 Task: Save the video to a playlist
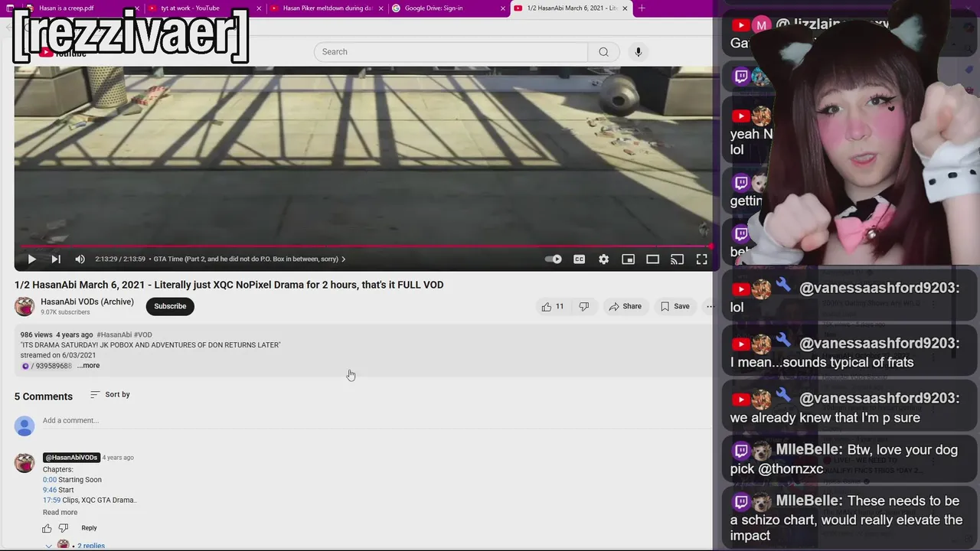point(675,306)
